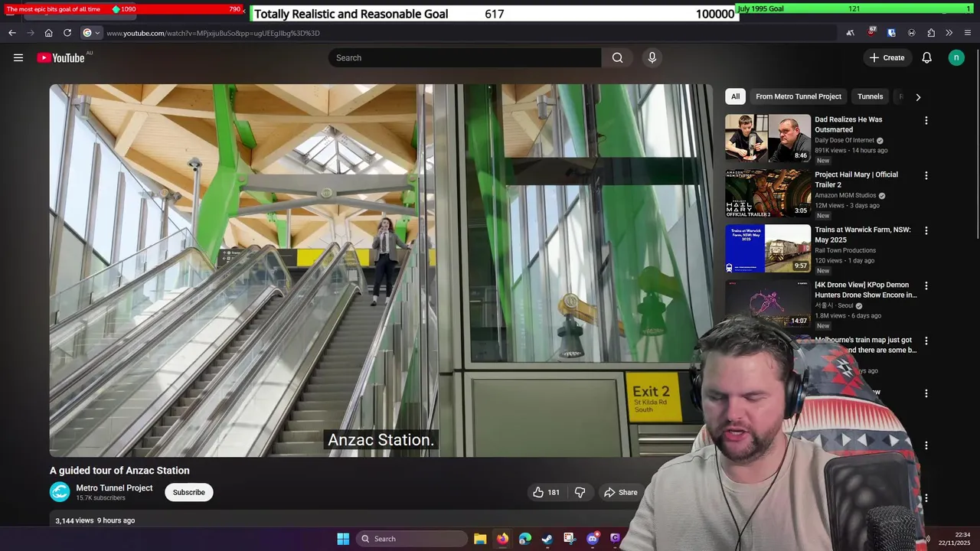Image resolution: width=980 pixels, height=551 pixels.
Task: Open the YouTube guide hamburger menu
Action: pos(18,57)
